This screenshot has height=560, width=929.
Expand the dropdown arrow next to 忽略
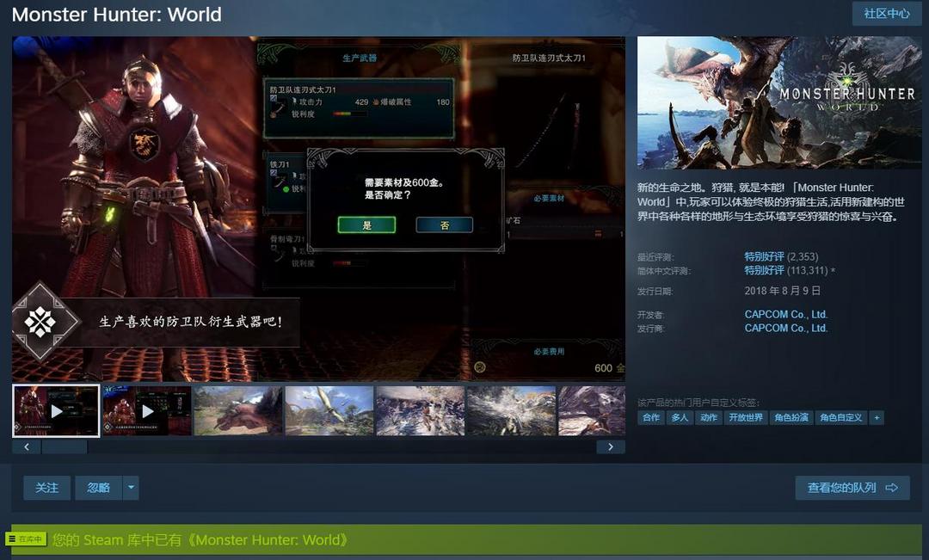click(131, 488)
